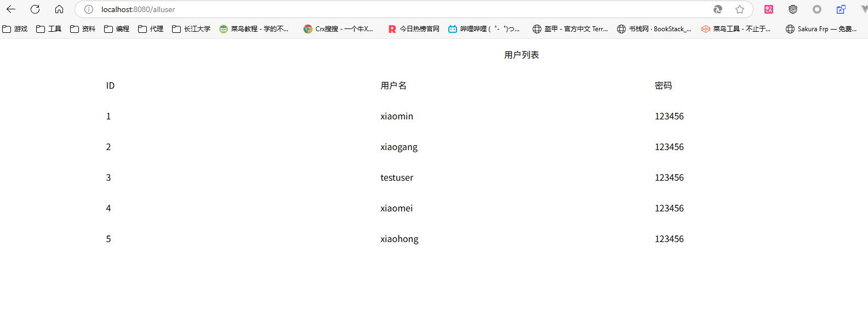Click the gray circle extension icon
This screenshot has width=868, height=322.
(x=817, y=9)
